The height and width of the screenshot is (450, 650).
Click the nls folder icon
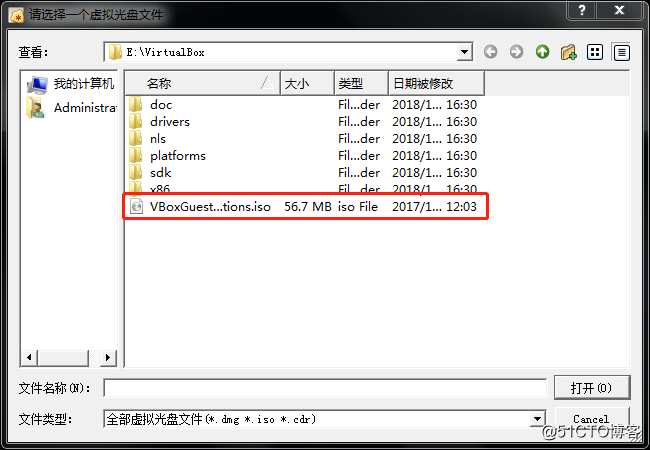[136, 138]
